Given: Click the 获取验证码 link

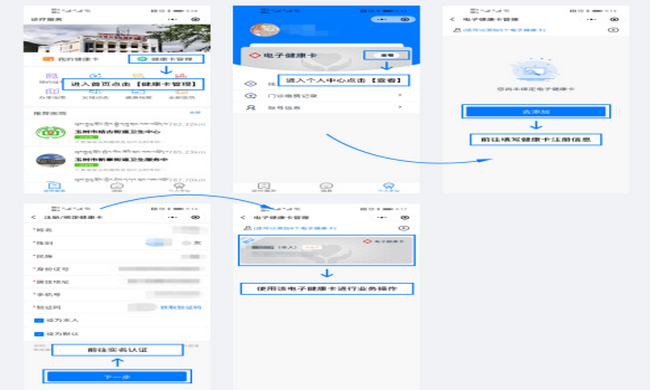Looking at the screenshot, I should tap(181, 308).
